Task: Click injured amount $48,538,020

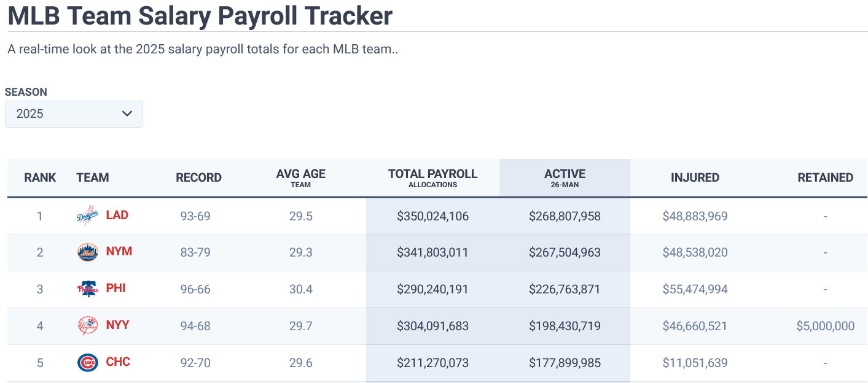Action: tap(695, 252)
